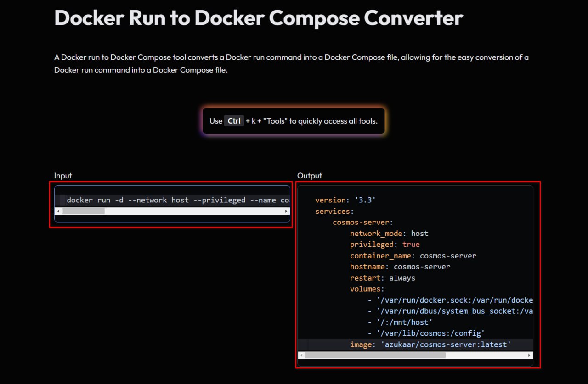
Task: Click the output scrollbar's left arrow
Action: pyautogui.click(x=301, y=355)
